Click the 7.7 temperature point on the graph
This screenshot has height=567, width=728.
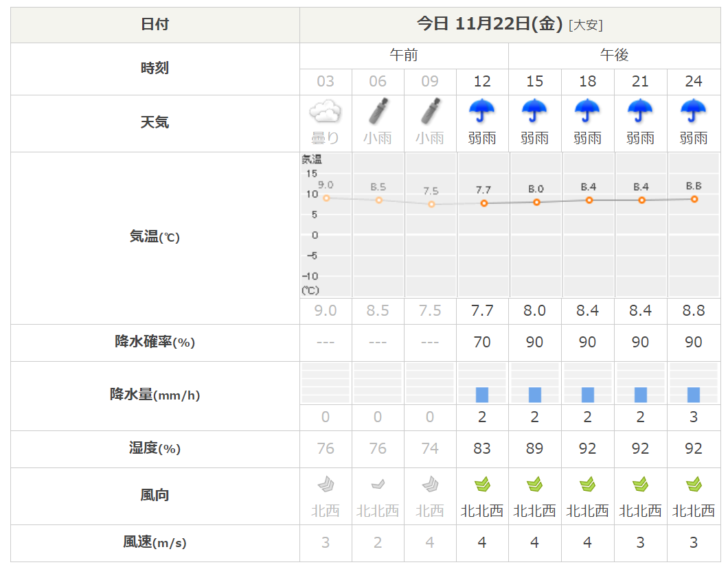(x=484, y=203)
